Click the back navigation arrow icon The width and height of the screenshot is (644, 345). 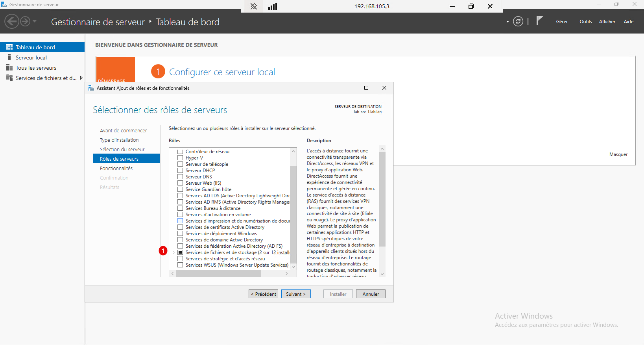pos(12,21)
